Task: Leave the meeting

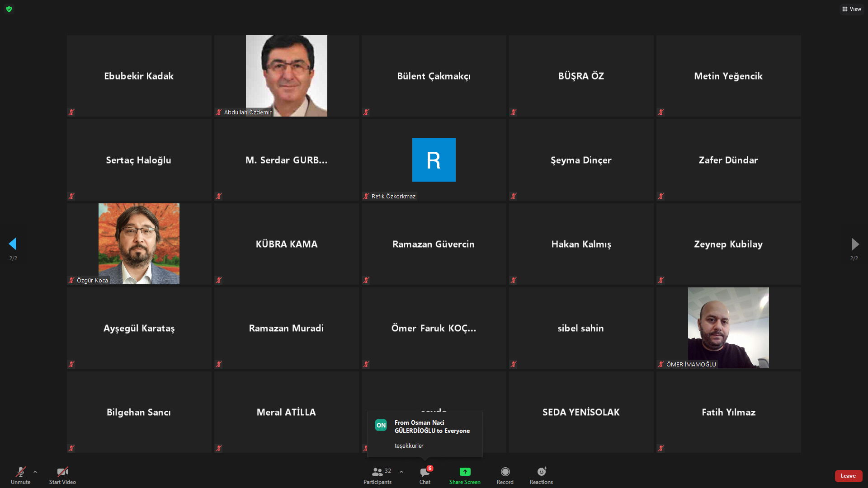Action: pyautogui.click(x=848, y=476)
